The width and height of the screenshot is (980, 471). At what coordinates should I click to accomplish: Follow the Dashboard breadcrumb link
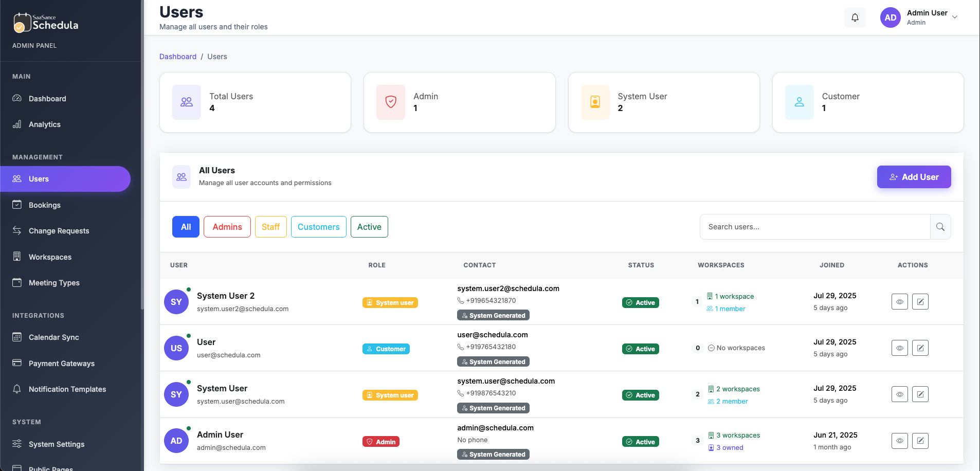[x=178, y=57]
